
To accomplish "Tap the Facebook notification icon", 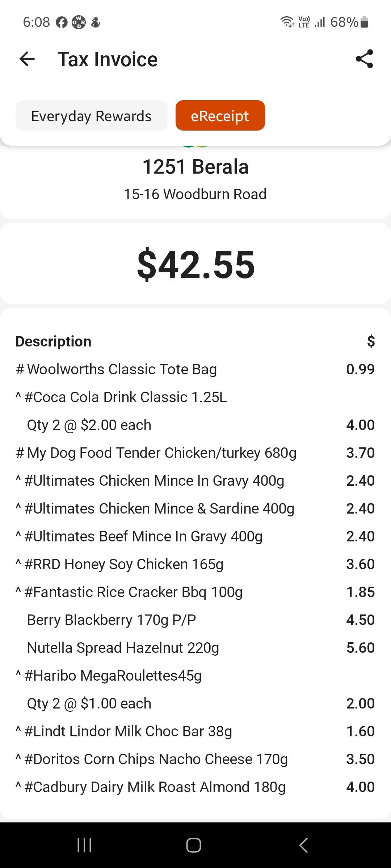I will 62,22.
